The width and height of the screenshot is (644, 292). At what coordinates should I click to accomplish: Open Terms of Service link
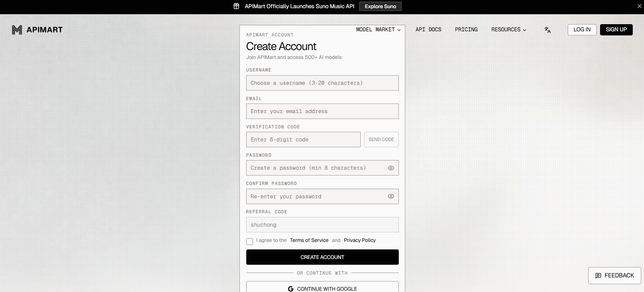[x=309, y=240]
